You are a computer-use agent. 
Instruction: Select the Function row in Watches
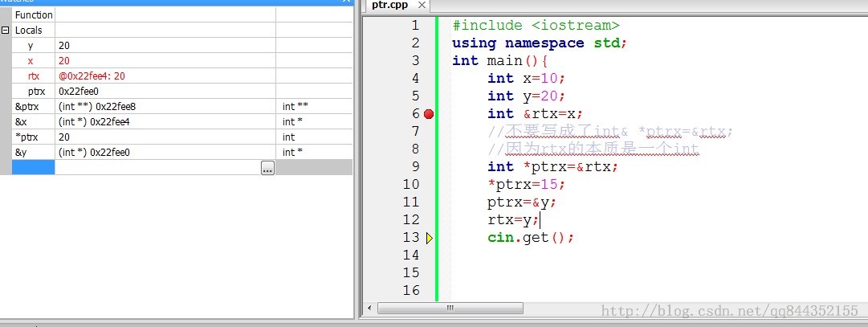point(182,15)
